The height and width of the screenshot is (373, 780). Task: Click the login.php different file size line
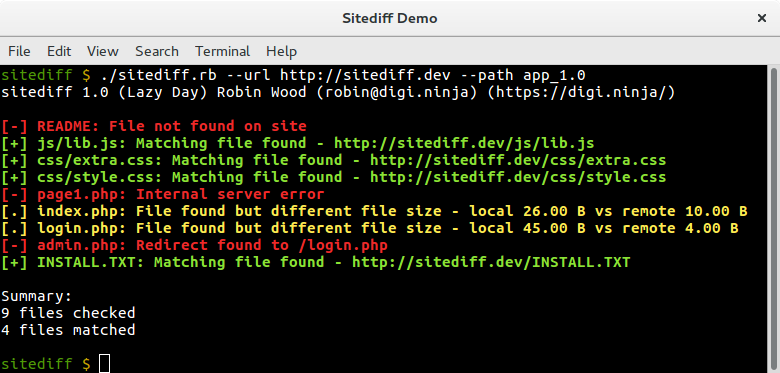click(x=370, y=228)
